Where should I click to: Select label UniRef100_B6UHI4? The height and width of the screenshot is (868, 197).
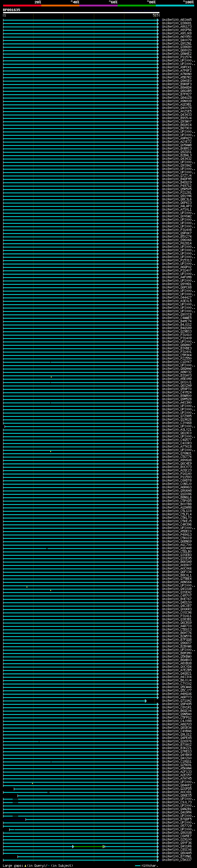[x=176, y=125]
